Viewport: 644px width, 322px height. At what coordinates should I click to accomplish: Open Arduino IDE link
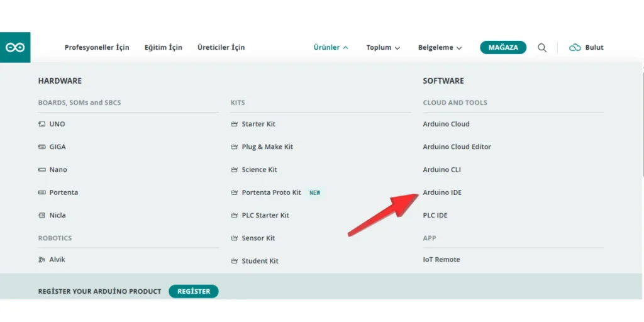click(442, 192)
